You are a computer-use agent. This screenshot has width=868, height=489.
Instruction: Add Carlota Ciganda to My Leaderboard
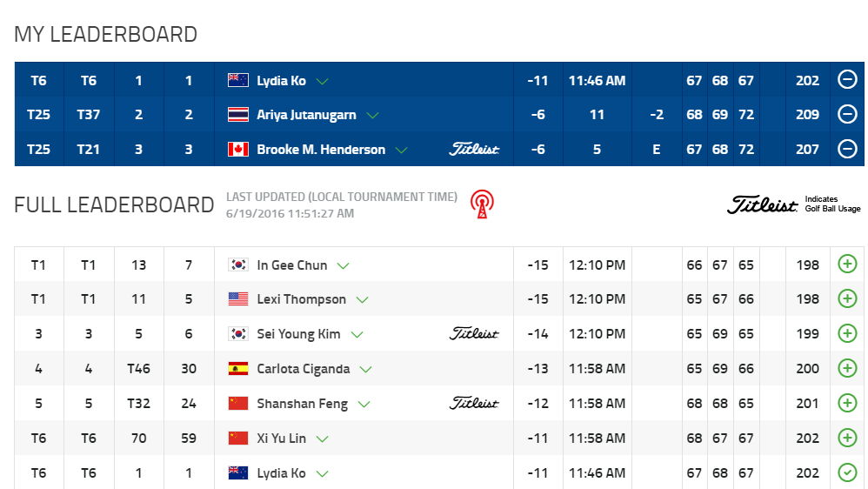point(847,369)
